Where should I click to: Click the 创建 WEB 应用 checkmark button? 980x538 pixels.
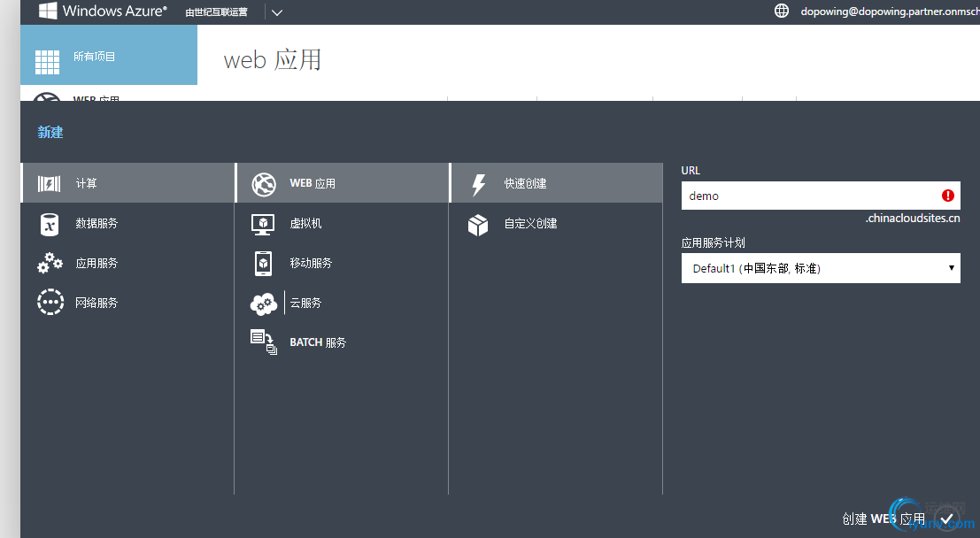pyautogui.click(x=947, y=519)
